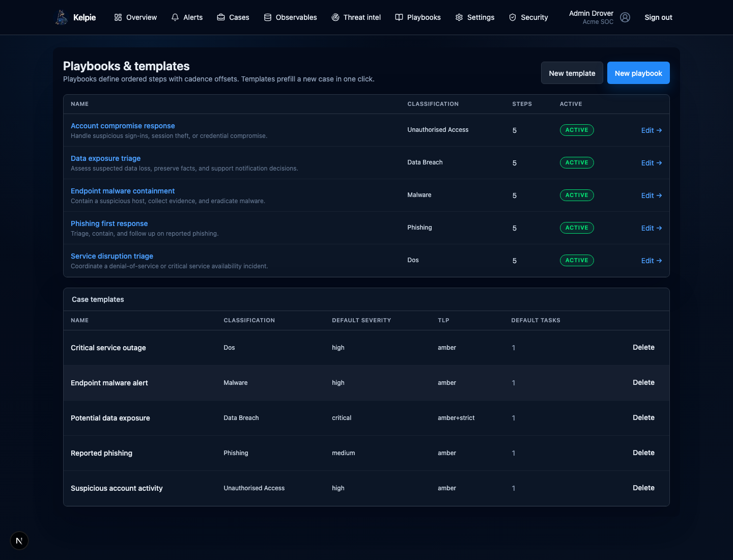The width and height of the screenshot is (733, 560).
Task: Delete the Endpoint malware alert template
Action: point(643,382)
